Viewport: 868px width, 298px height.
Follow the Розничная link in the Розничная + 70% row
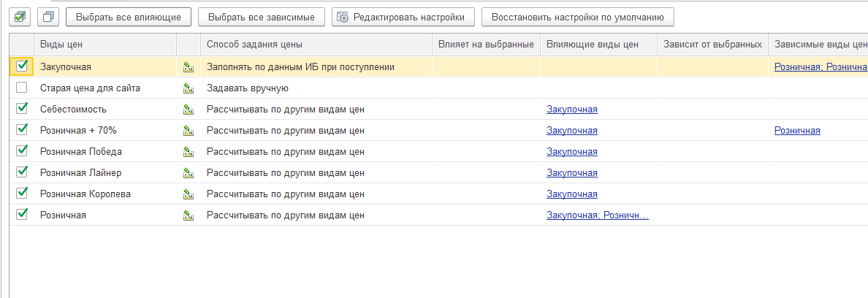click(x=796, y=131)
